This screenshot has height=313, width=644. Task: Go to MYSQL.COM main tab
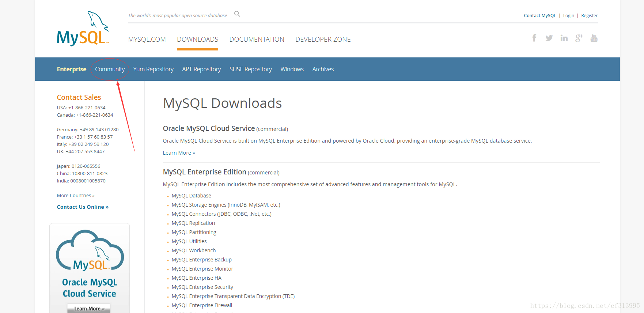pos(147,39)
